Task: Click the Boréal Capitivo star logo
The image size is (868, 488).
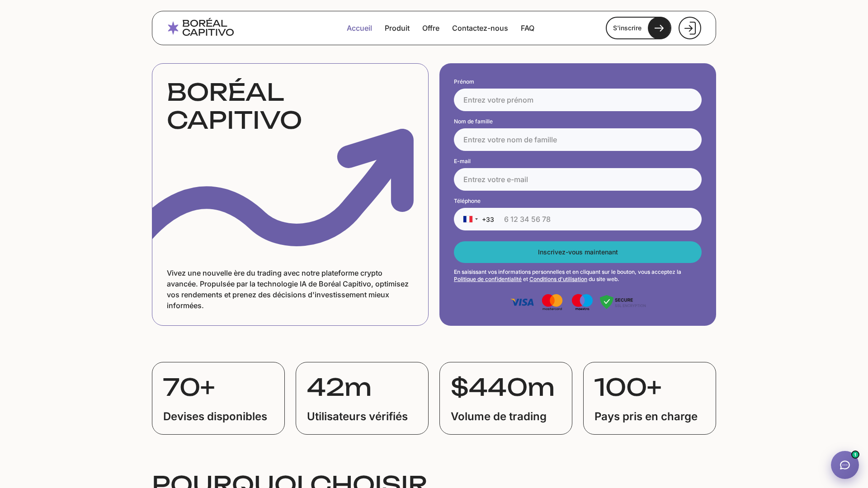Action: (173, 28)
